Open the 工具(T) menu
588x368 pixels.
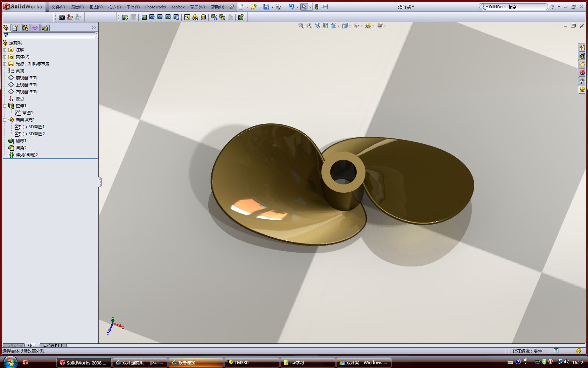click(x=133, y=7)
